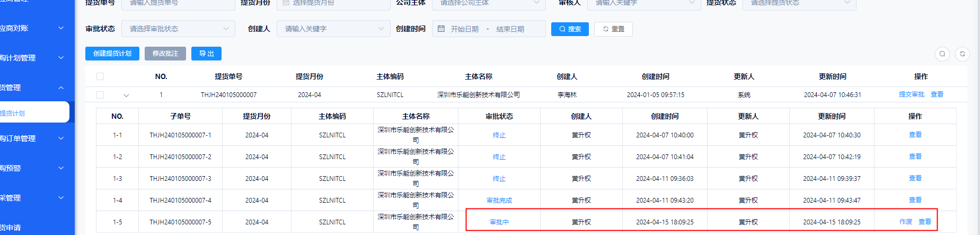Pick 结束日期 end date field

510,29
